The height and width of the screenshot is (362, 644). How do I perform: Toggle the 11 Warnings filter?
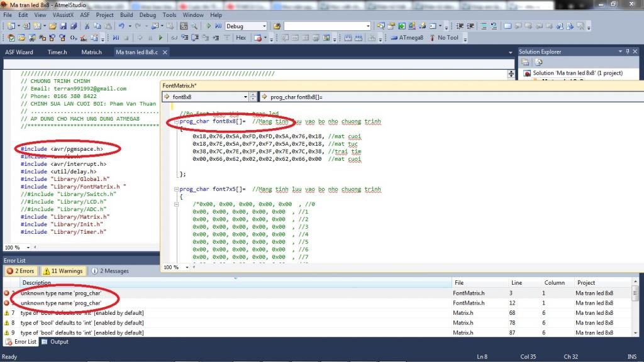(x=63, y=271)
